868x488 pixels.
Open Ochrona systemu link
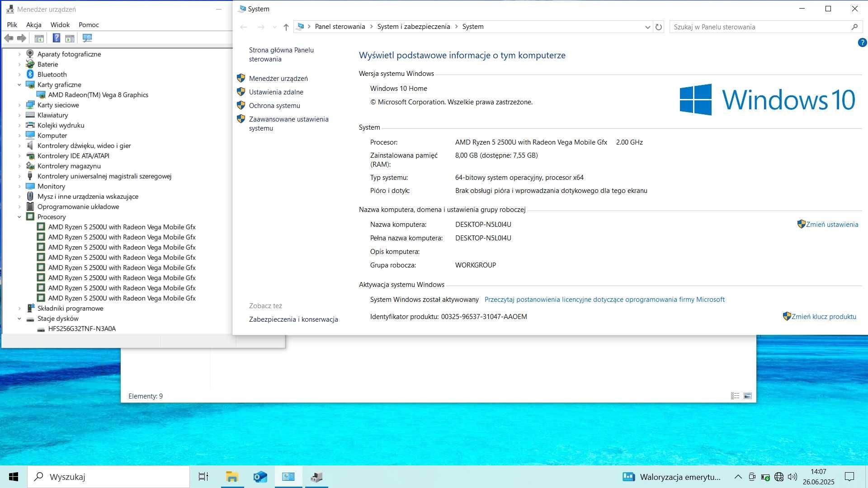274,105
